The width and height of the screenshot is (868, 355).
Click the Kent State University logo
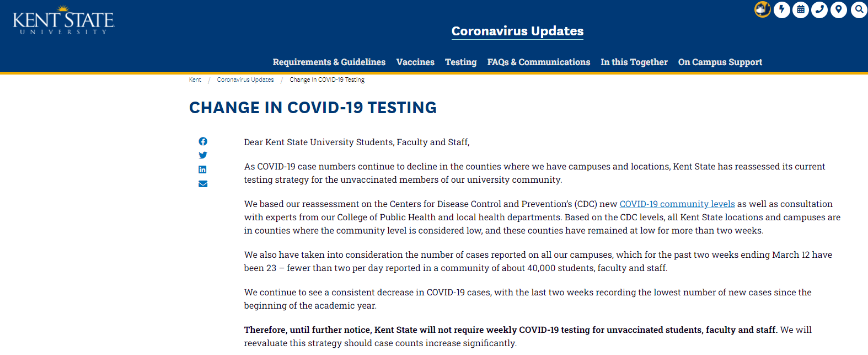click(63, 21)
